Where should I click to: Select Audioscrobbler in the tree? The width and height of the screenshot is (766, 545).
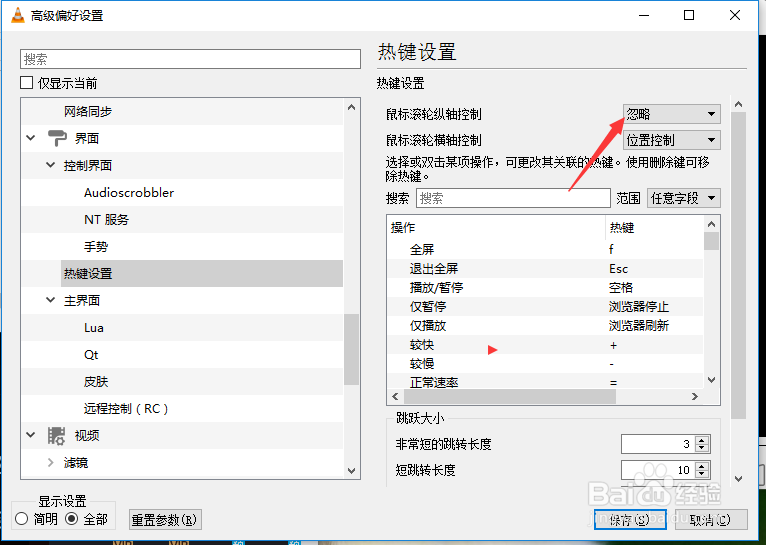point(129,192)
